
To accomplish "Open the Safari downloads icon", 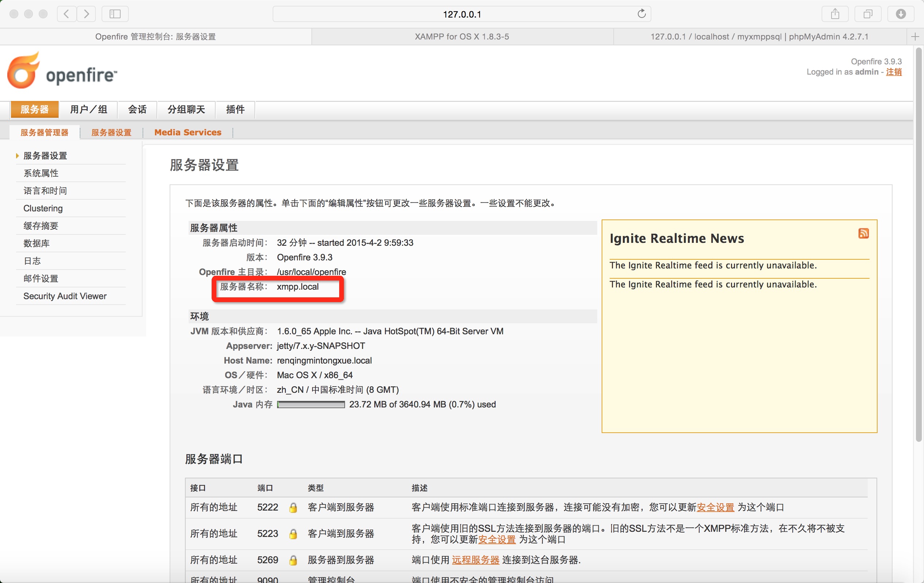I will click(x=901, y=14).
